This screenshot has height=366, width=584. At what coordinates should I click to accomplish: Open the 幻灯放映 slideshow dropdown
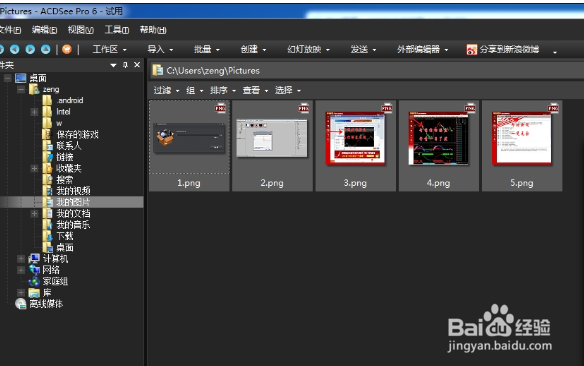(x=308, y=49)
